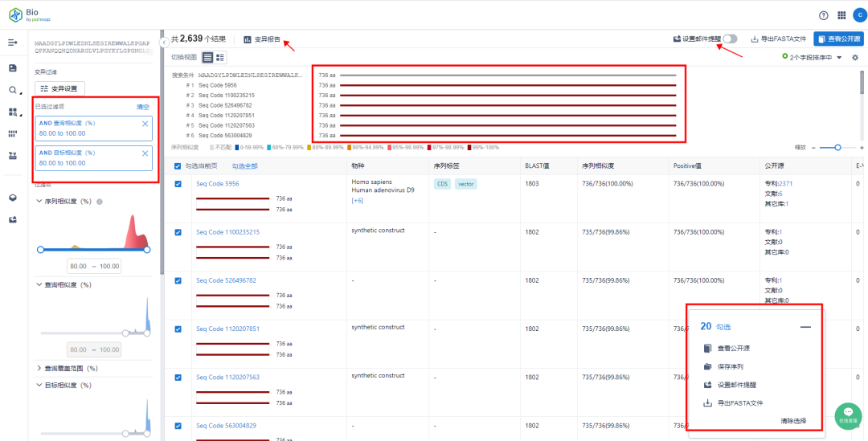Remove the 目标相似度 filter with X

(145, 153)
